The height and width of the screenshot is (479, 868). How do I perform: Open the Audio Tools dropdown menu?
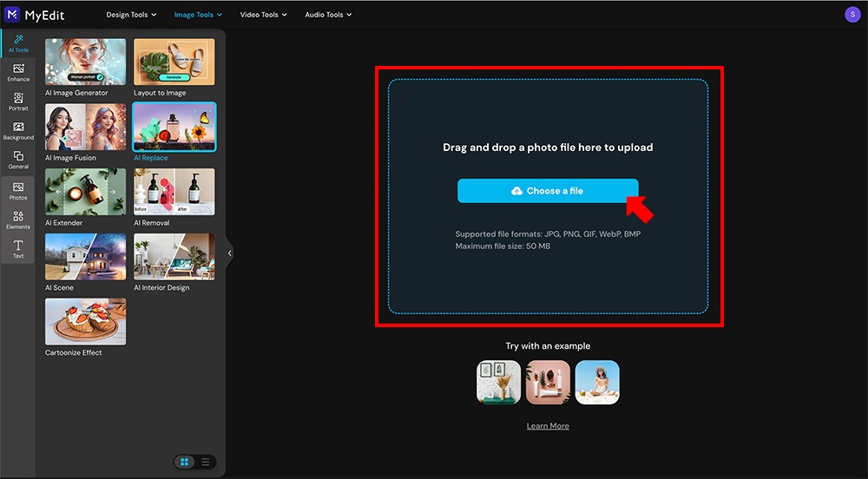coord(328,15)
